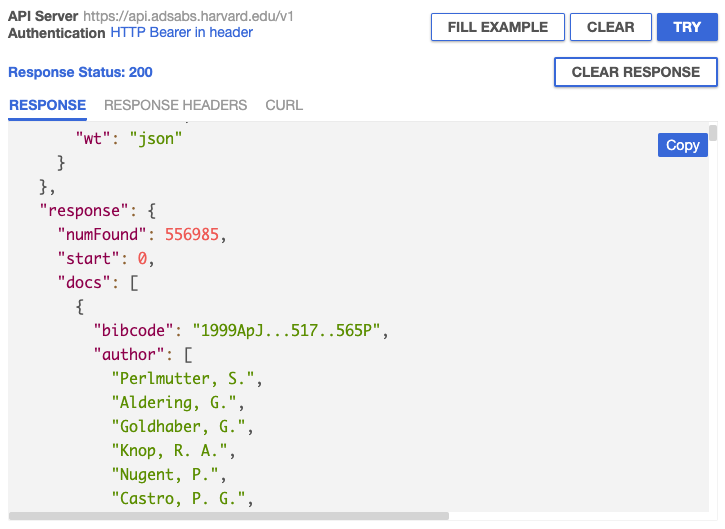Click the TRY button

pos(687,27)
